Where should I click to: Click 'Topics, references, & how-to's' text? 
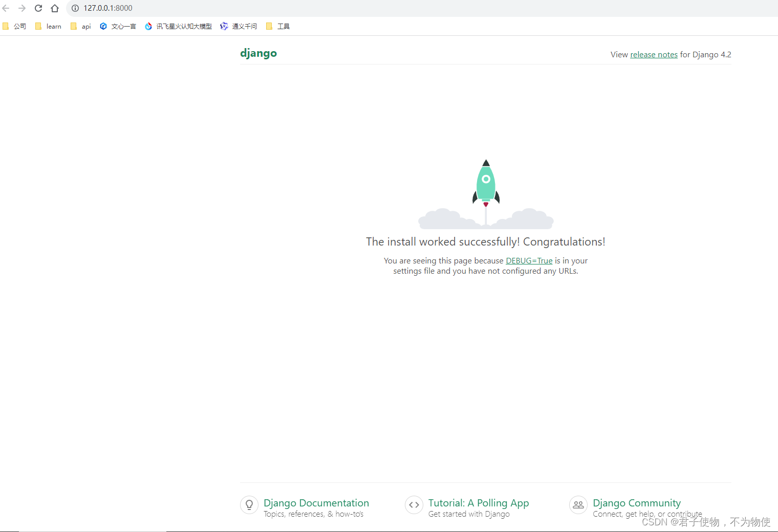coord(314,514)
